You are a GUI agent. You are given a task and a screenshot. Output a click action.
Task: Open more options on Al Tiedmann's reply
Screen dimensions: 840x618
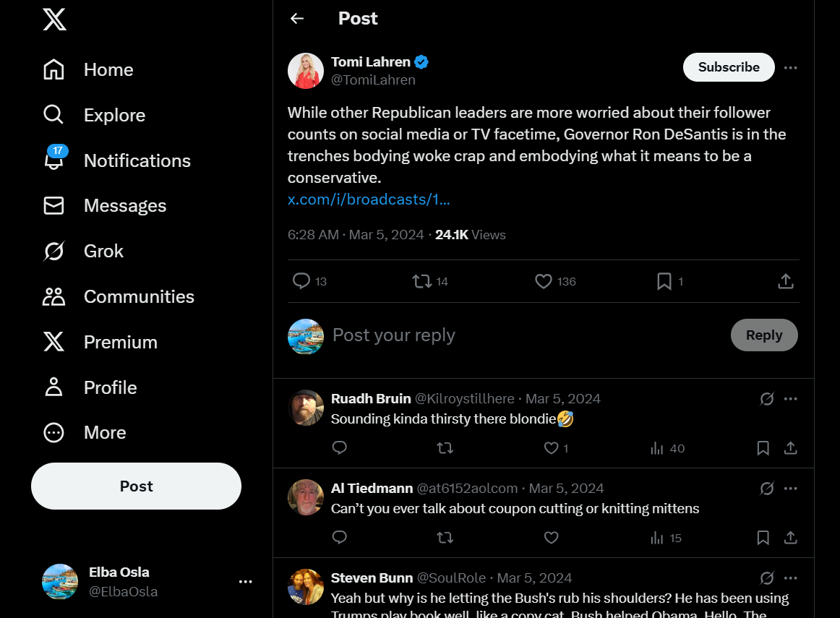791,489
